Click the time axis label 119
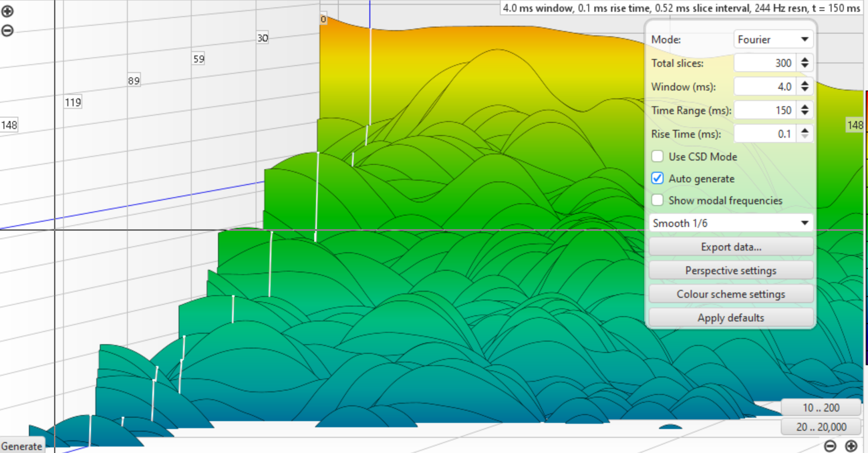The image size is (868, 453). (73, 102)
